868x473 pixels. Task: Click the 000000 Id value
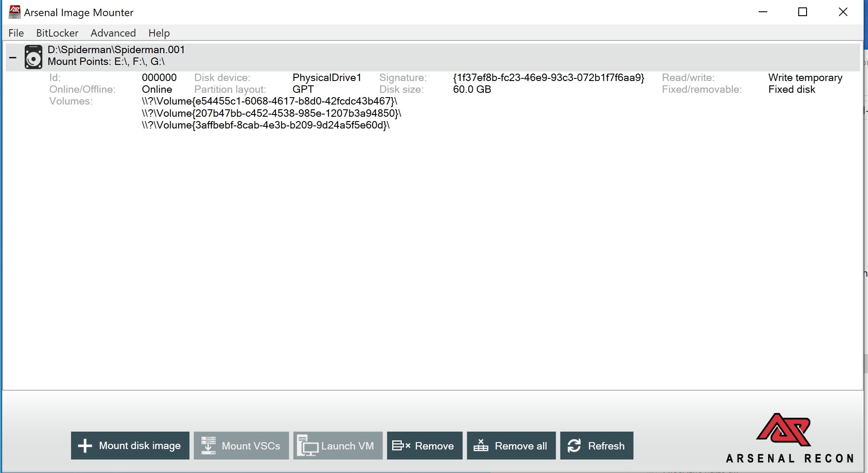point(159,78)
